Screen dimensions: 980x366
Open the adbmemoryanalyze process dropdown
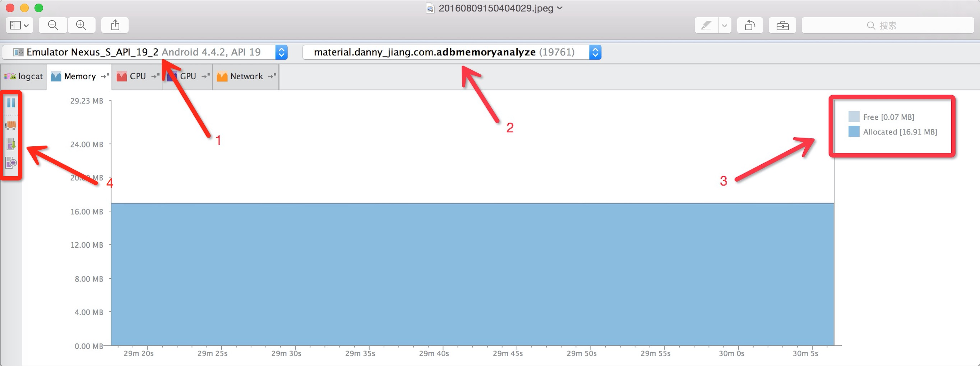click(595, 52)
